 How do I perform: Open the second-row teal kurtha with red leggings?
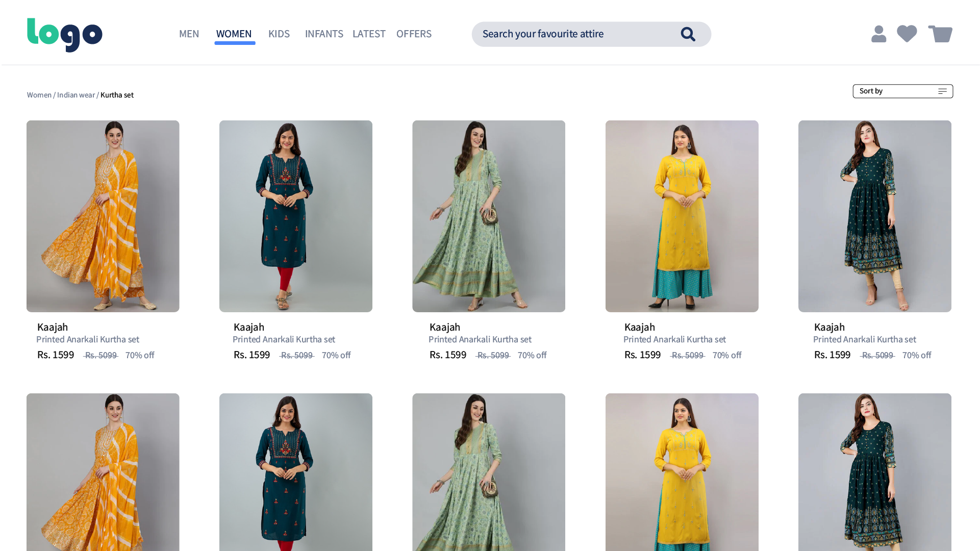click(296, 472)
